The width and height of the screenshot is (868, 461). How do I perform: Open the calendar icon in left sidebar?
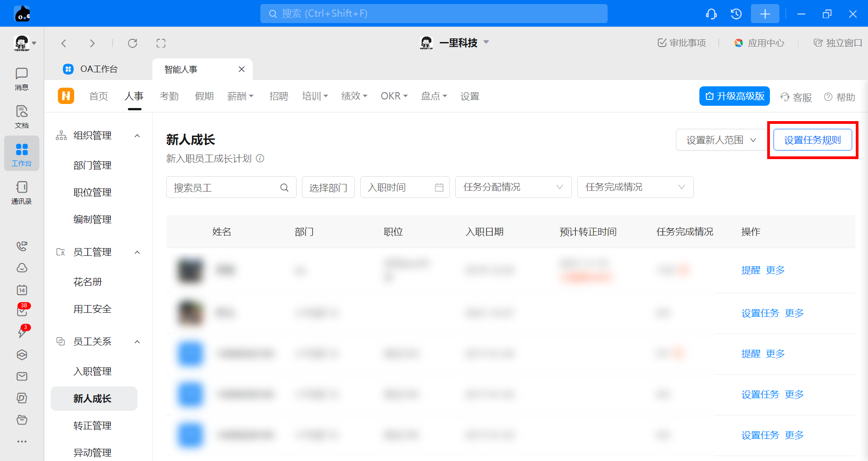22,290
